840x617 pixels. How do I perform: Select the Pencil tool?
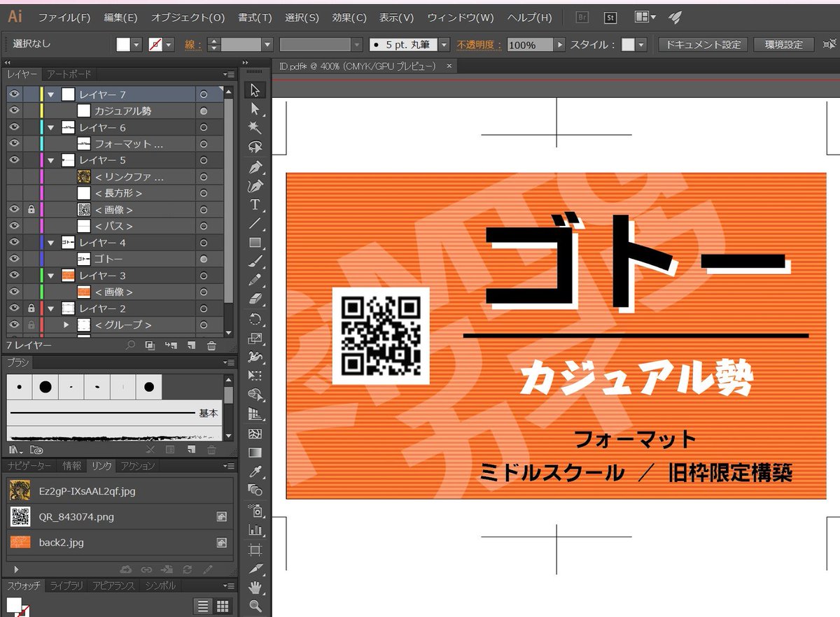point(255,281)
